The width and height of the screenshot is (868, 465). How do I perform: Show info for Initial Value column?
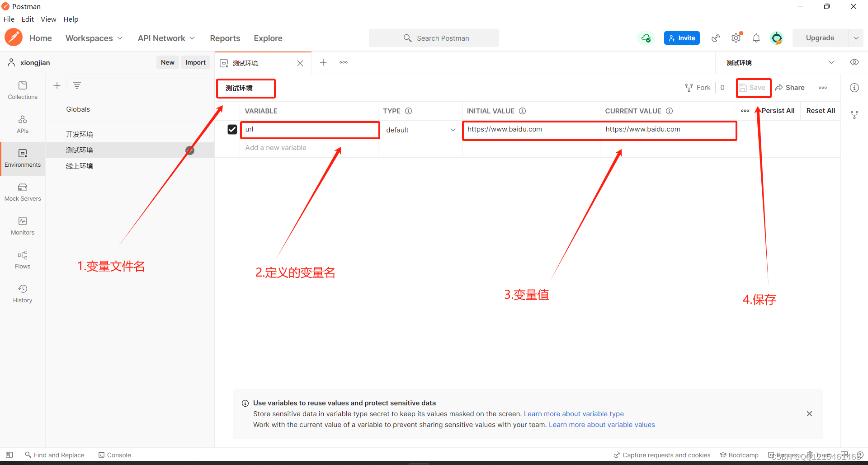[522, 111]
